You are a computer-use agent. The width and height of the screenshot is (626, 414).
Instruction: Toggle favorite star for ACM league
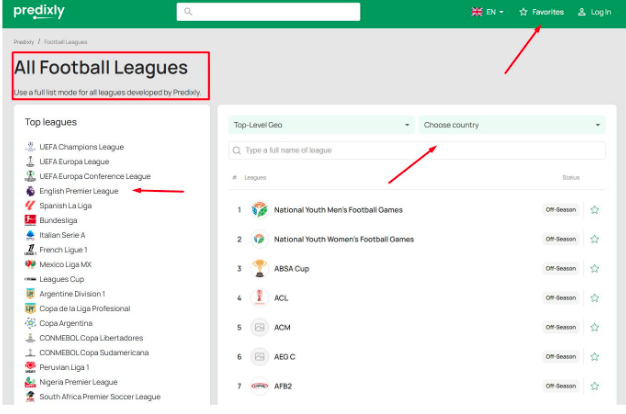pos(594,327)
